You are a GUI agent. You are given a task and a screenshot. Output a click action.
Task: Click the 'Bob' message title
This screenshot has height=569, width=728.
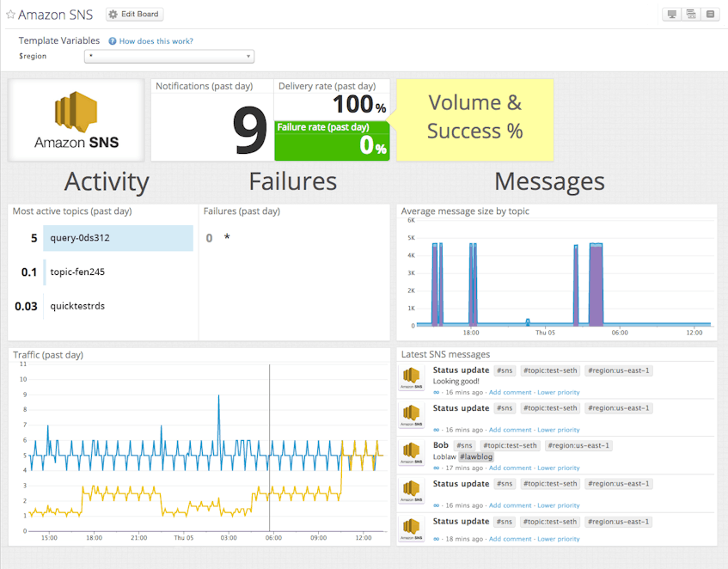coord(441,445)
